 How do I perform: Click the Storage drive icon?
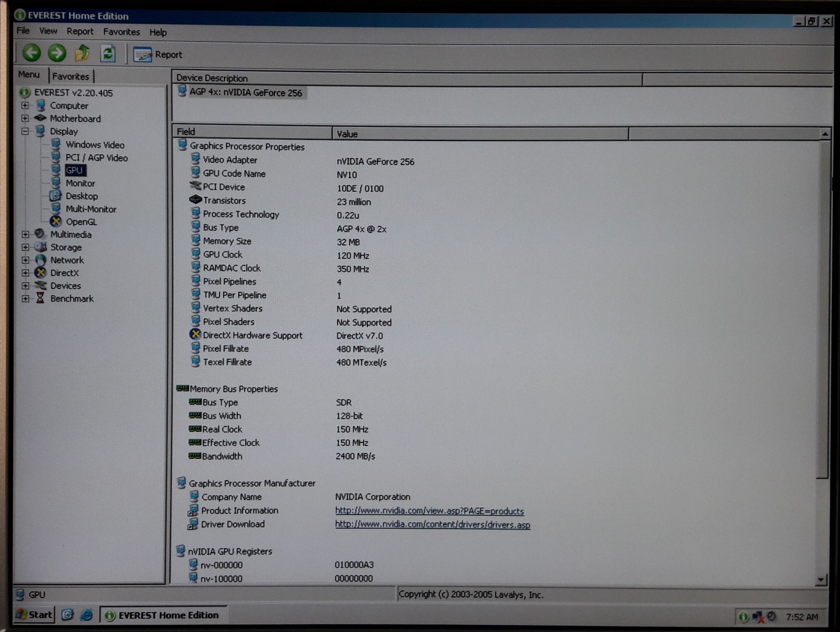[41, 247]
